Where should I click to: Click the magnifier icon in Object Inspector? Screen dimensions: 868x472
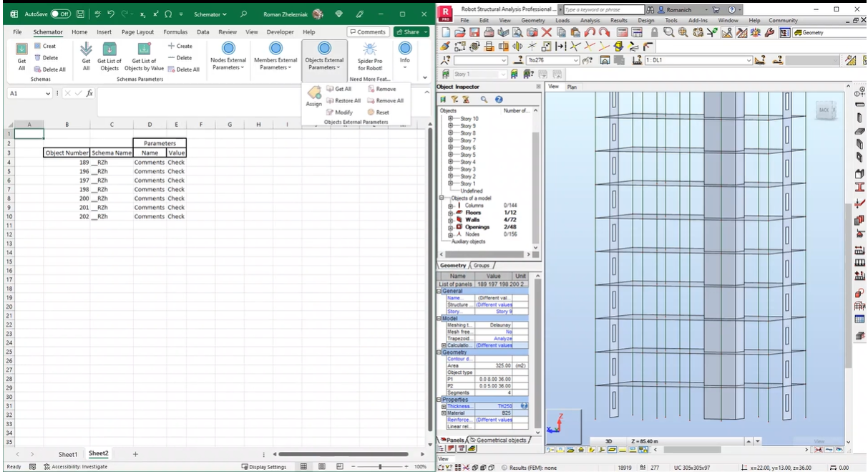click(x=484, y=100)
